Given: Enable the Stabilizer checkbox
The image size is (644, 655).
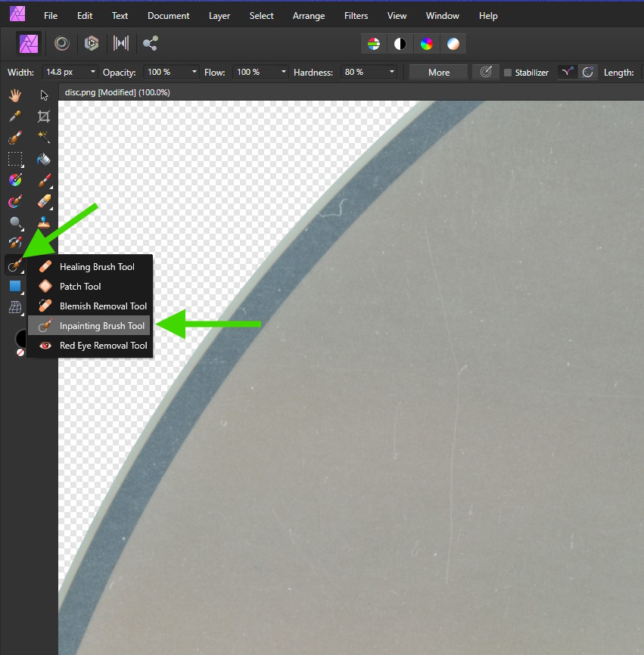Looking at the screenshot, I should click(508, 73).
